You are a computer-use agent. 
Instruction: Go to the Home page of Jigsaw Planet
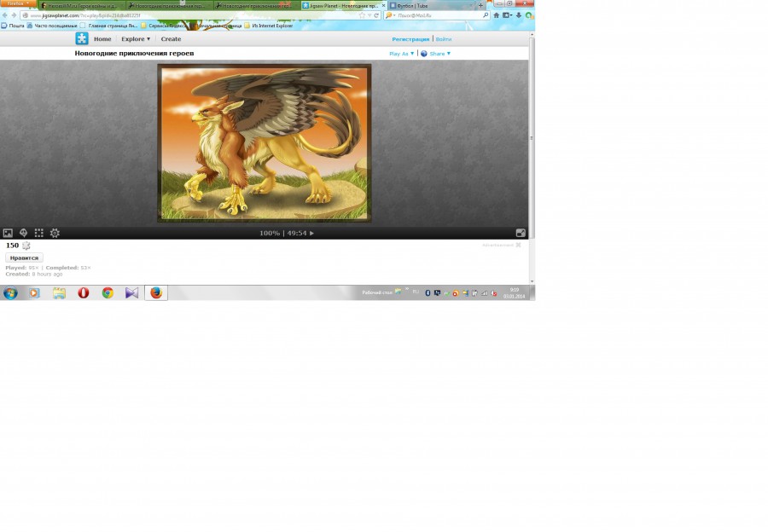(x=102, y=38)
